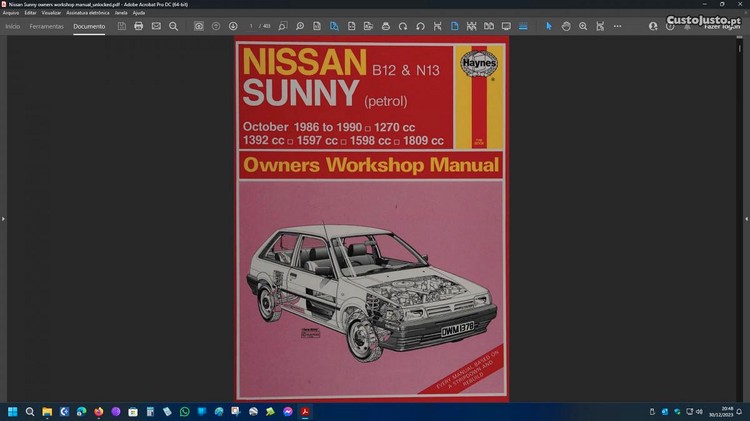Click the Print document icon
The image size is (750, 421).
[139, 26]
